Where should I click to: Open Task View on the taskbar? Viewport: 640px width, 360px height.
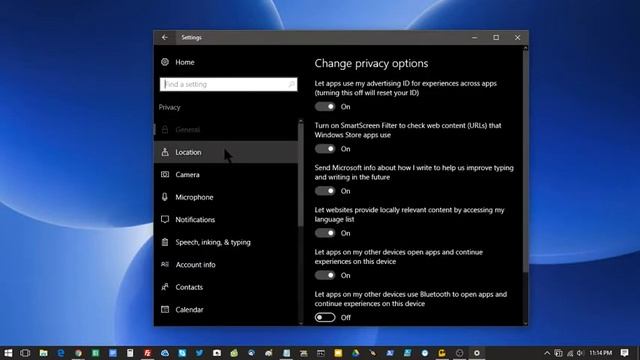click(x=25, y=353)
